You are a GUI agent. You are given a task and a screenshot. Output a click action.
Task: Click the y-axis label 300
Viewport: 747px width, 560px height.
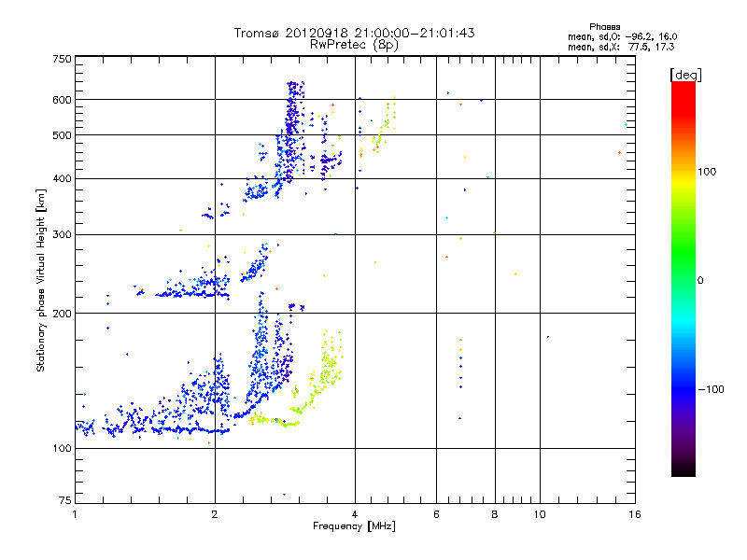coord(62,234)
